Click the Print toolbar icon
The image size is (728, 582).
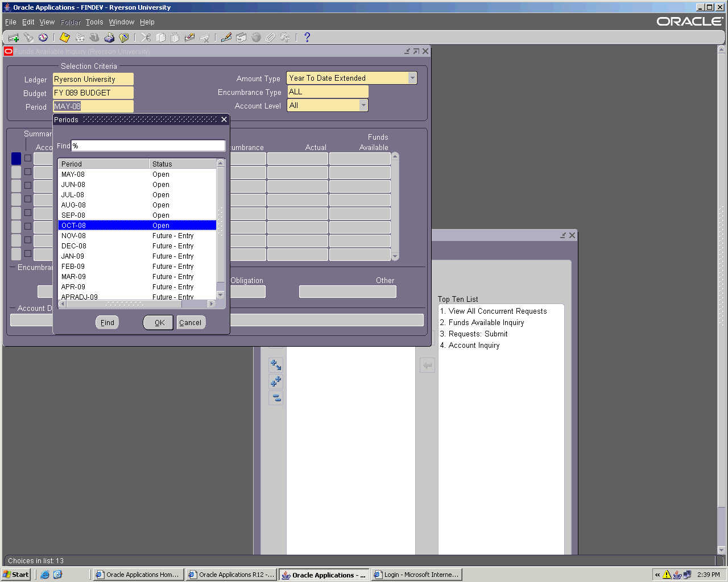109,38
